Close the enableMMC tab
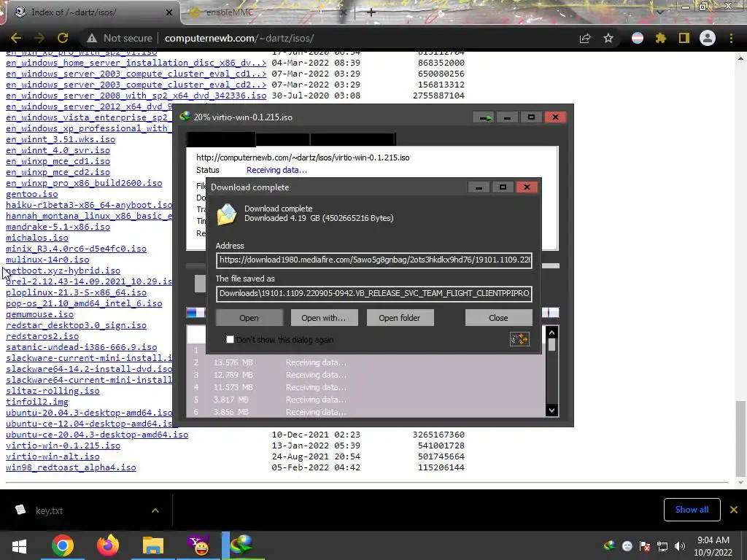The width and height of the screenshot is (747, 560). coord(343,12)
